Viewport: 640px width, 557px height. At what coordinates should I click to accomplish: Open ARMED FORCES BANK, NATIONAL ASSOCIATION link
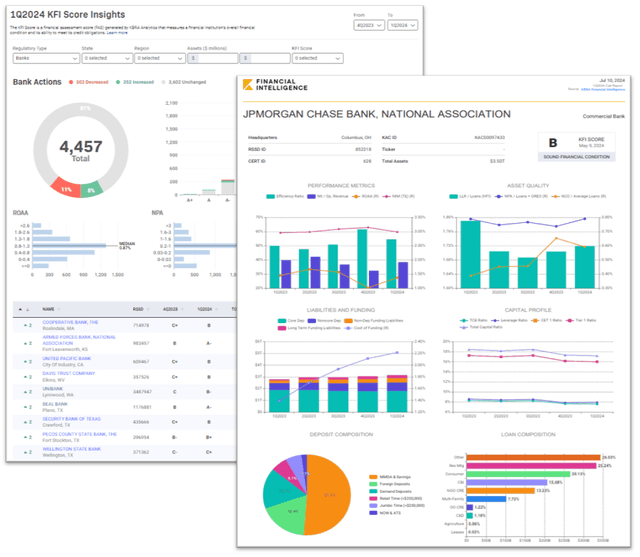point(79,340)
